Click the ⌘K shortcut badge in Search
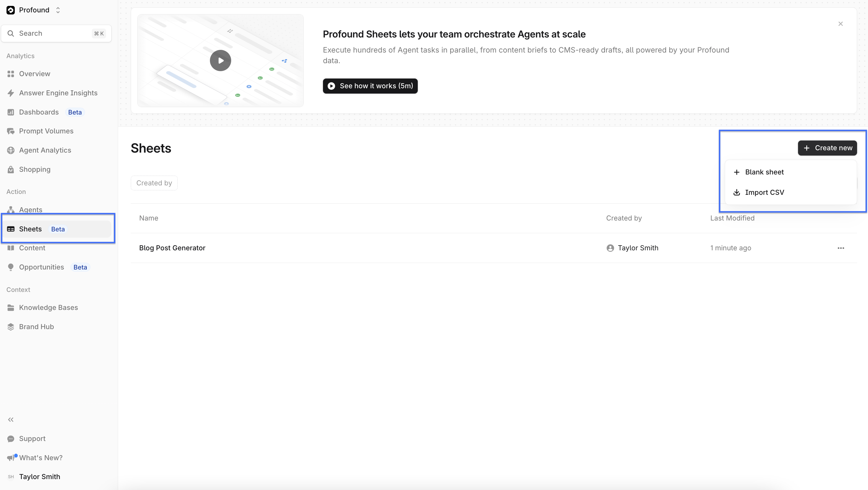The height and width of the screenshot is (490, 868). point(99,33)
